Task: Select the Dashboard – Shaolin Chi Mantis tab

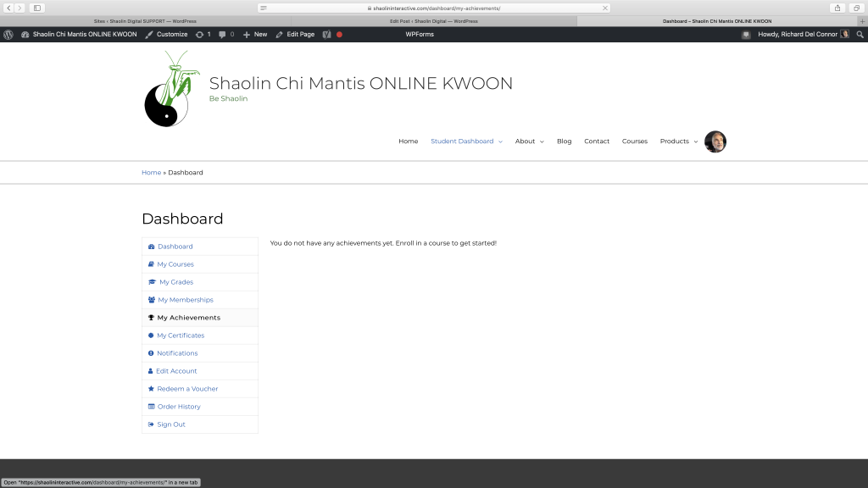Action: click(x=717, y=21)
